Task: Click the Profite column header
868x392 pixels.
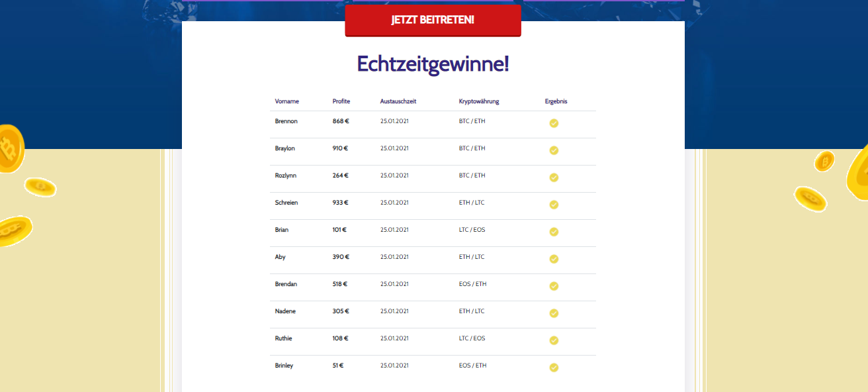Action: point(341,101)
